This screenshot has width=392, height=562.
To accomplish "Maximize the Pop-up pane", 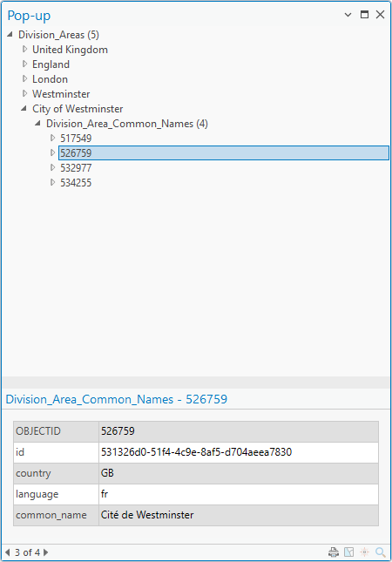I will tap(364, 14).
